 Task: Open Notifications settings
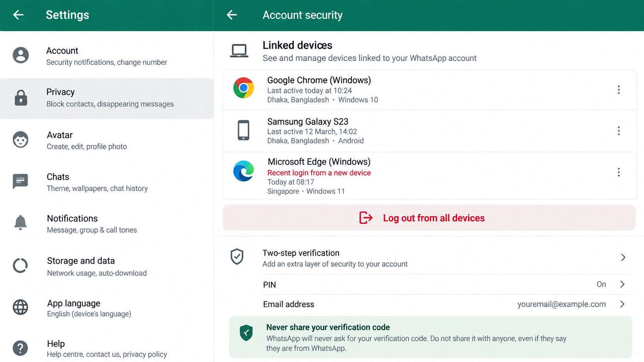point(107,224)
